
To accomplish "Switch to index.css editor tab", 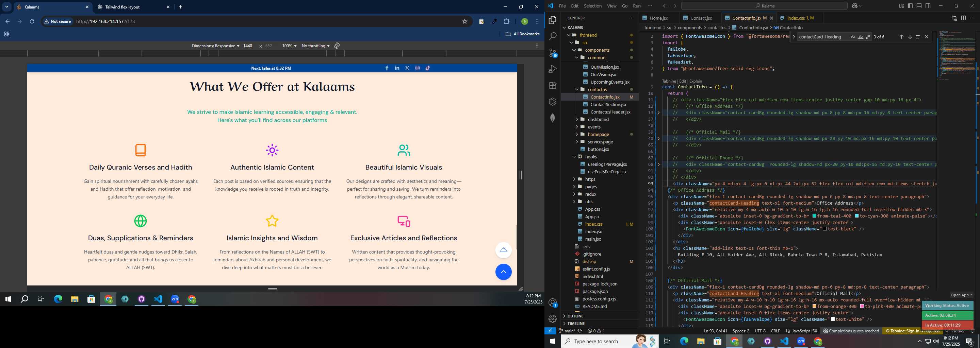I will [800, 18].
